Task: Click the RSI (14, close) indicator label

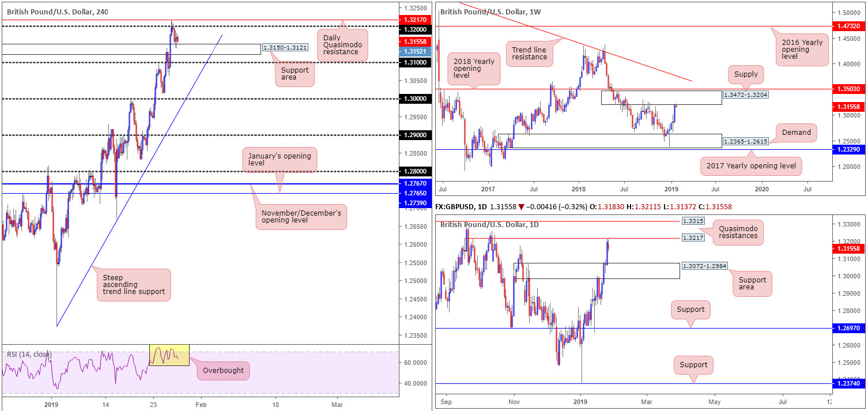Action: click(29, 354)
